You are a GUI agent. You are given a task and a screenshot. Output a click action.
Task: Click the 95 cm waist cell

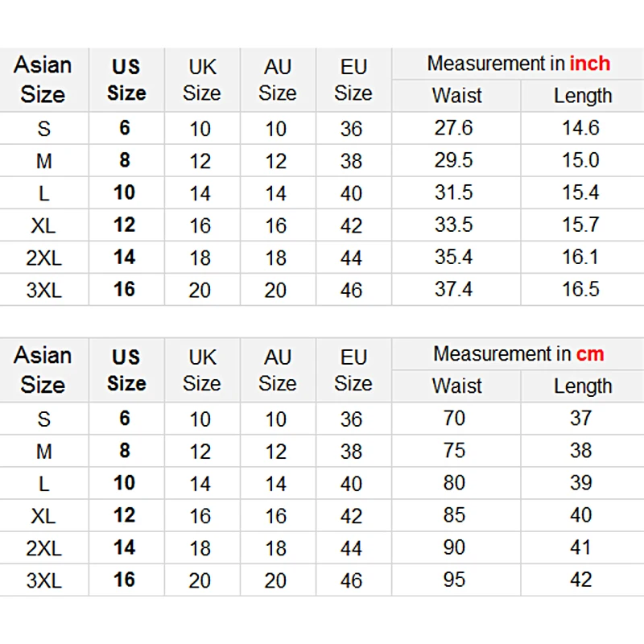[454, 580]
